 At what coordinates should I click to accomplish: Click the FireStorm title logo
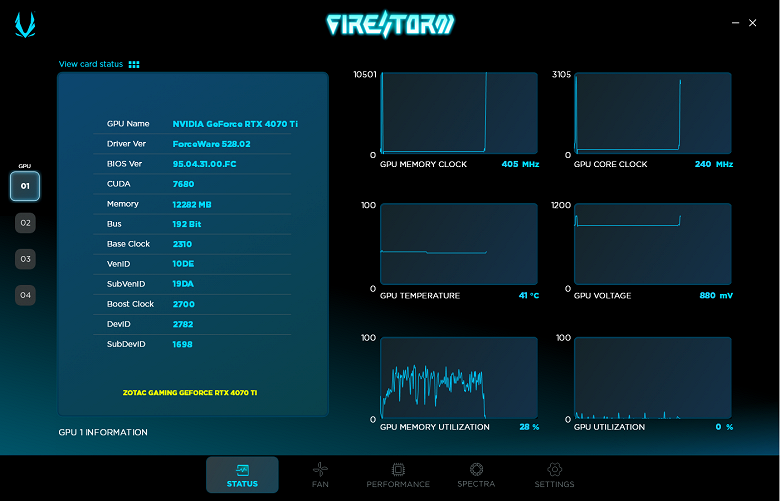tap(390, 24)
